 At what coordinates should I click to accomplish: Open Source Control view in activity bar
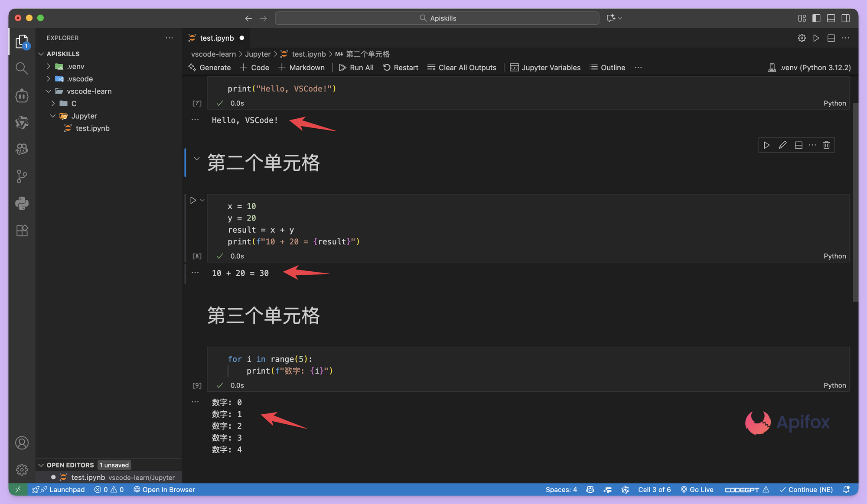point(22,176)
